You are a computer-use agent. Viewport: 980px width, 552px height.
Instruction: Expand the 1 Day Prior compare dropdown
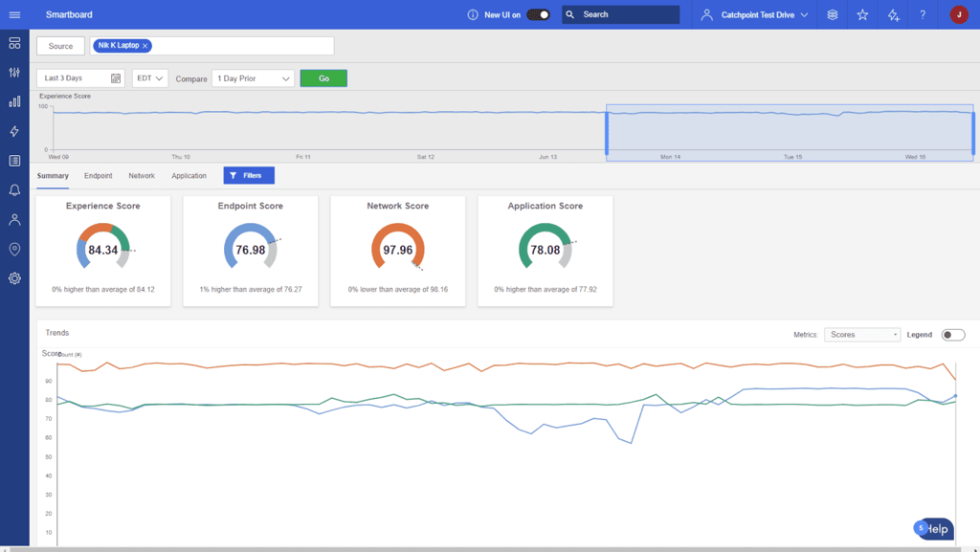(x=252, y=77)
